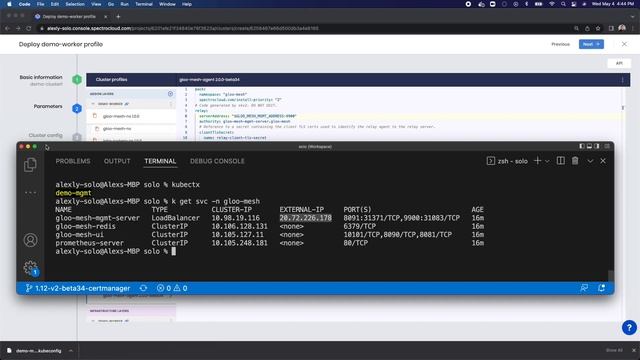Open the additional views ellipsis in VS Code sidebar
The height and width of the screenshot is (360, 640).
pyautogui.click(x=30, y=193)
